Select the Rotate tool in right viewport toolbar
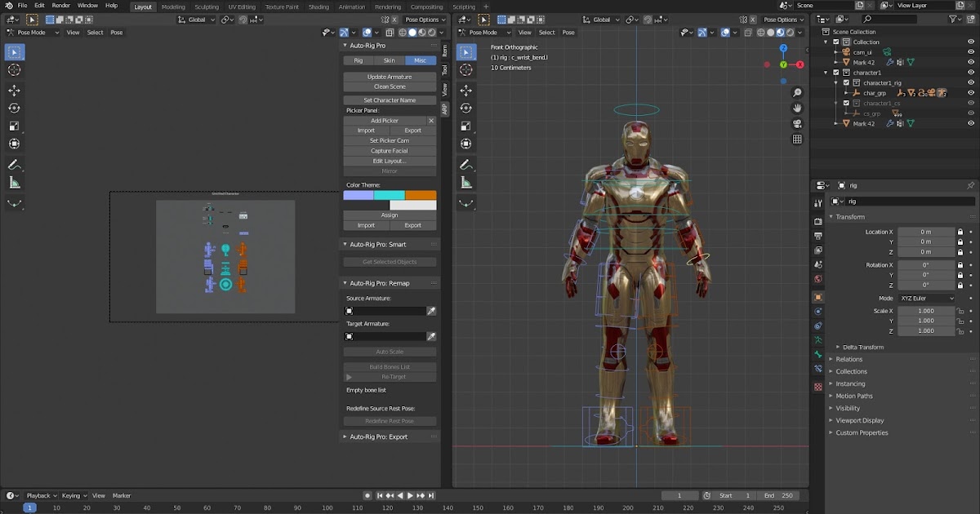 465,109
